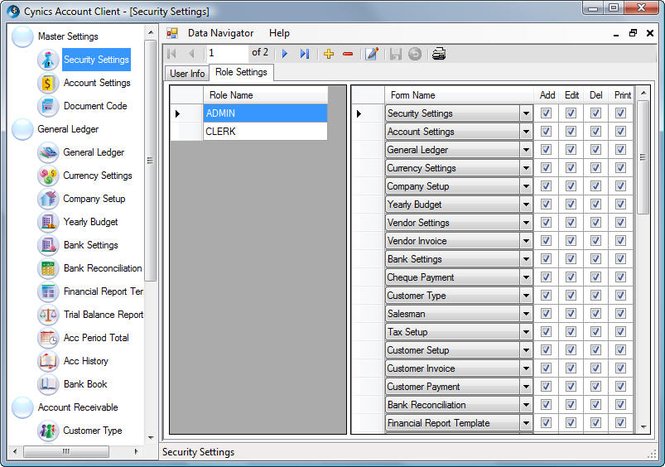Image resolution: width=665 pixels, height=467 pixels.
Task: Delete record red minus icon
Action: coord(348,54)
